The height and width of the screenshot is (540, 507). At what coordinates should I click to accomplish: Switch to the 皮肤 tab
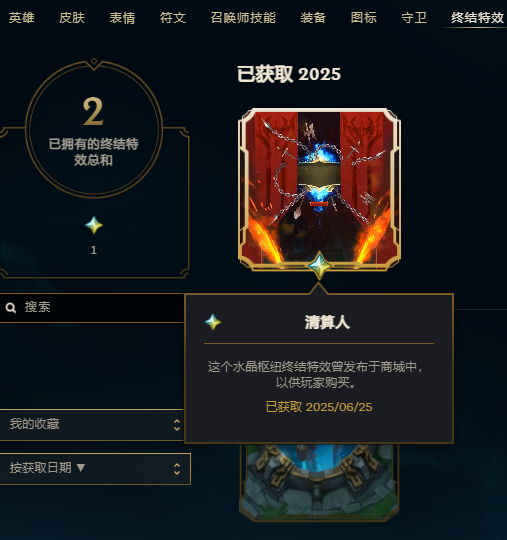click(x=72, y=18)
